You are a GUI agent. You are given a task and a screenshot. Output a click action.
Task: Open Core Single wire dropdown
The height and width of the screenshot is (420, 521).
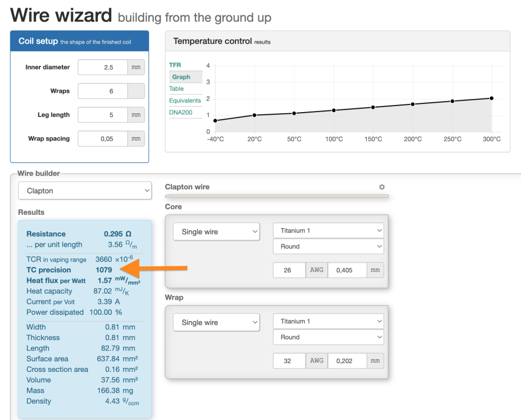216,232
